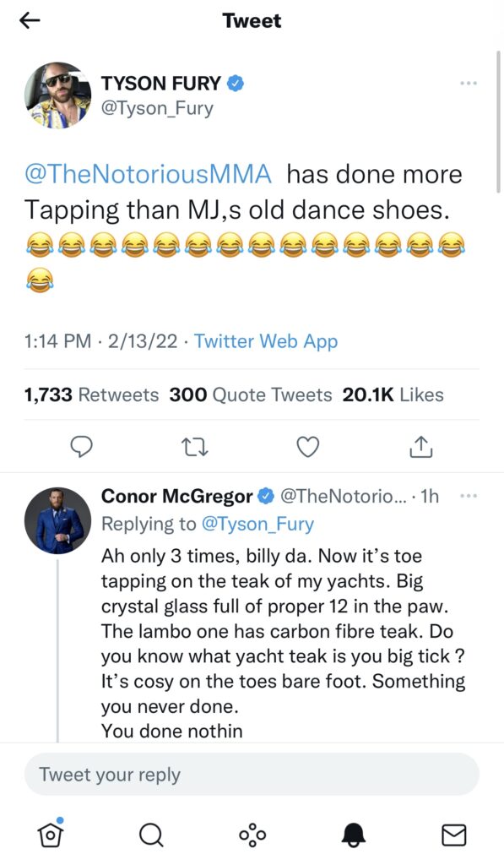
Task: Open the Spaces icon in bottom bar
Action: [x=252, y=835]
